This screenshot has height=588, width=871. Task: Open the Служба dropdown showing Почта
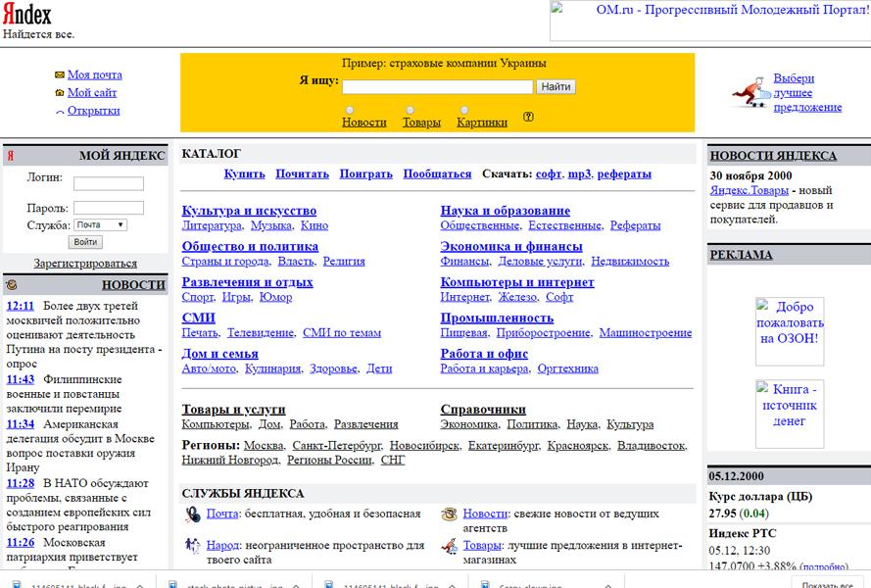[x=100, y=224]
